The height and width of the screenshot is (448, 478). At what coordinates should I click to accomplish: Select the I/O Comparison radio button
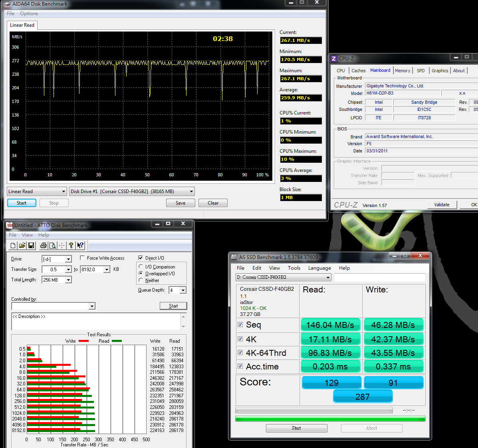[141, 266]
